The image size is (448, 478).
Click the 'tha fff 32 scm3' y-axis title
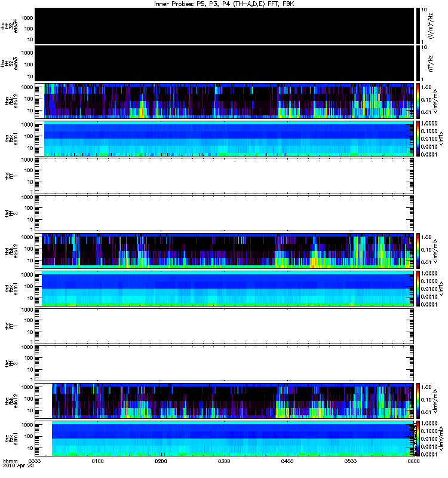10,63
